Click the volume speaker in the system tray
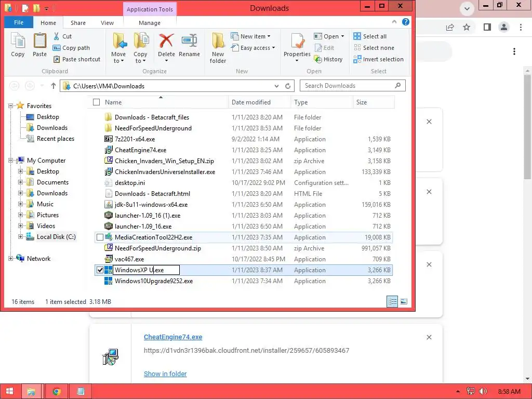532x399 pixels. pyautogui.click(x=483, y=391)
